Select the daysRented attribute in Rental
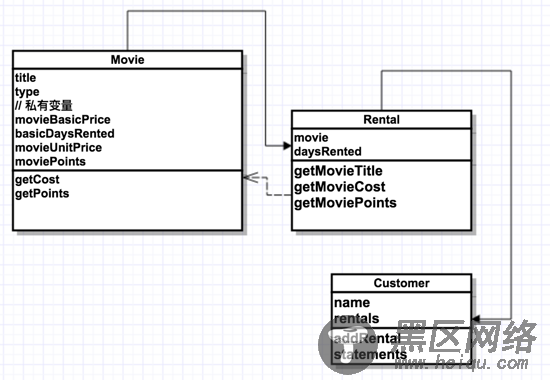This screenshot has height=380, width=550. 328,152
